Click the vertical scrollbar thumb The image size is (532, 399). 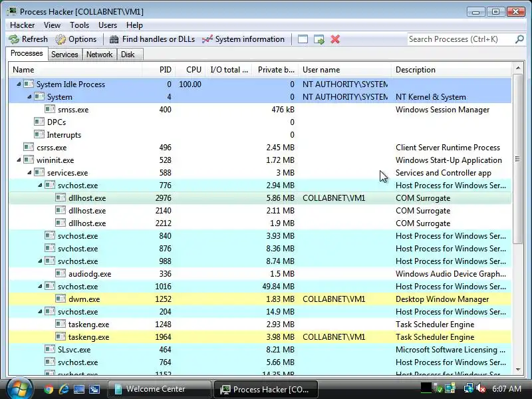pos(518,158)
